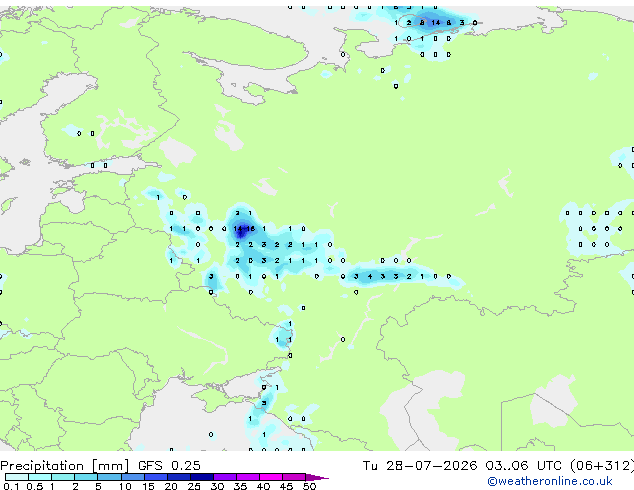Click the 30–35 mm purple legend swatch
The width and height of the screenshot is (634, 490).
coord(224,477)
